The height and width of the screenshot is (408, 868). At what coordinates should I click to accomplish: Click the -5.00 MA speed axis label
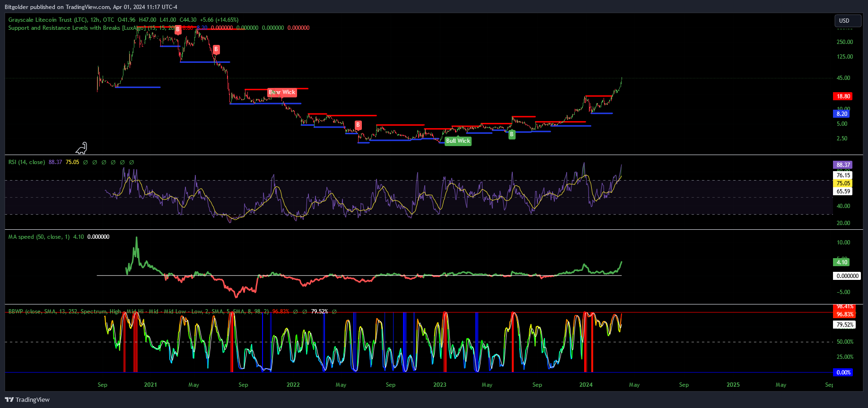[x=843, y=292]
